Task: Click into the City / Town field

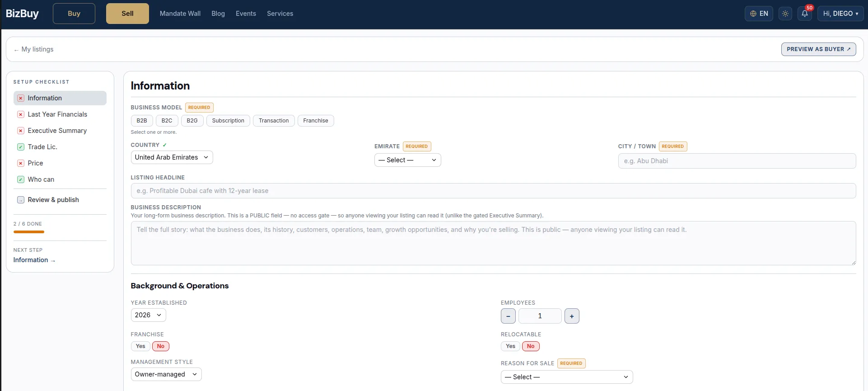Action: point(737,161)
